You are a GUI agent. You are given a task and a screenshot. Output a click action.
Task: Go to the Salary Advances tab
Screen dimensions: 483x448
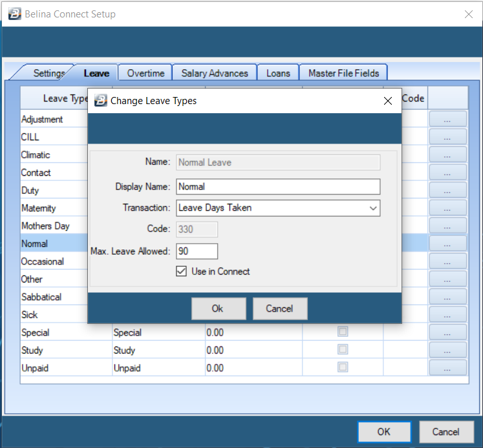pyautogui.click(x=215, y=73)
